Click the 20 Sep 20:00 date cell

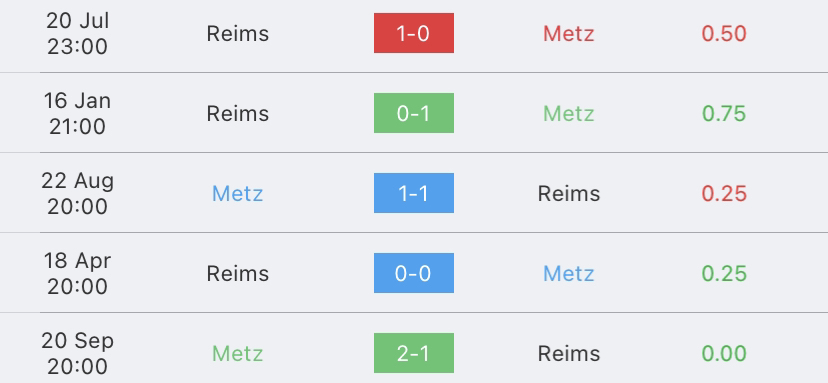[x=78, y=353]
